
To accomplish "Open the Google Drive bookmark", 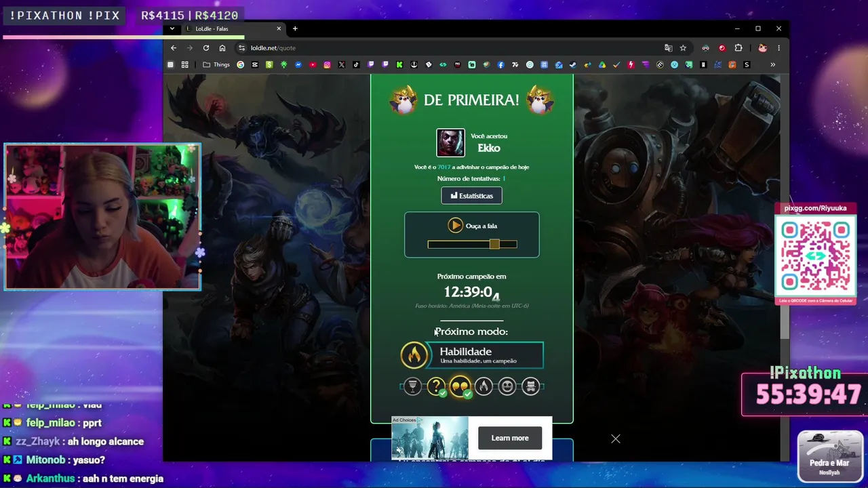I will 602,65.
